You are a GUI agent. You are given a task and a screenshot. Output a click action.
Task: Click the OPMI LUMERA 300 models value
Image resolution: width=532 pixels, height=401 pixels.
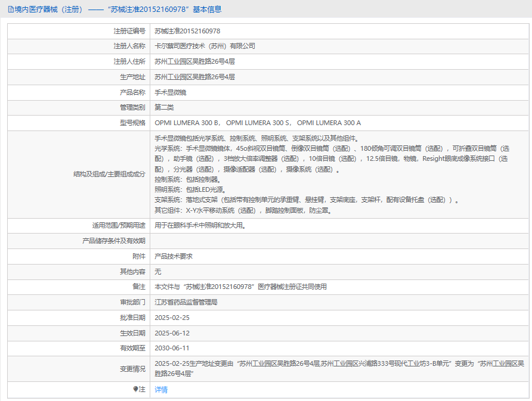click(x=258, y=123)
